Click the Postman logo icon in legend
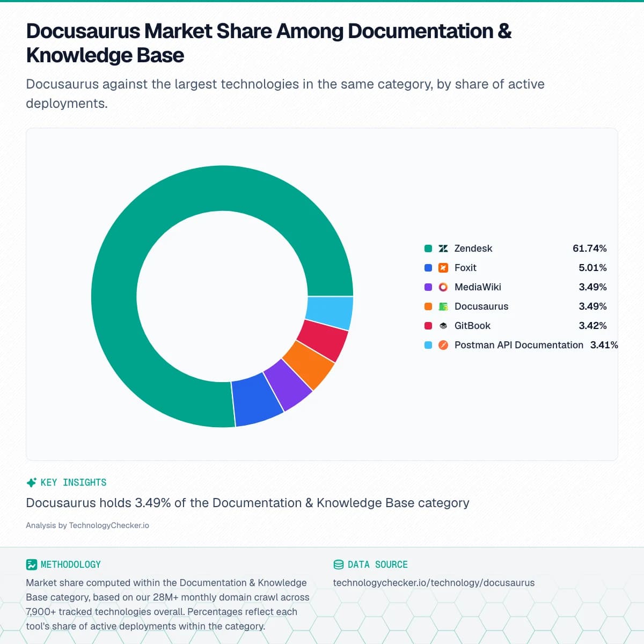 click(x=443, y=345)
